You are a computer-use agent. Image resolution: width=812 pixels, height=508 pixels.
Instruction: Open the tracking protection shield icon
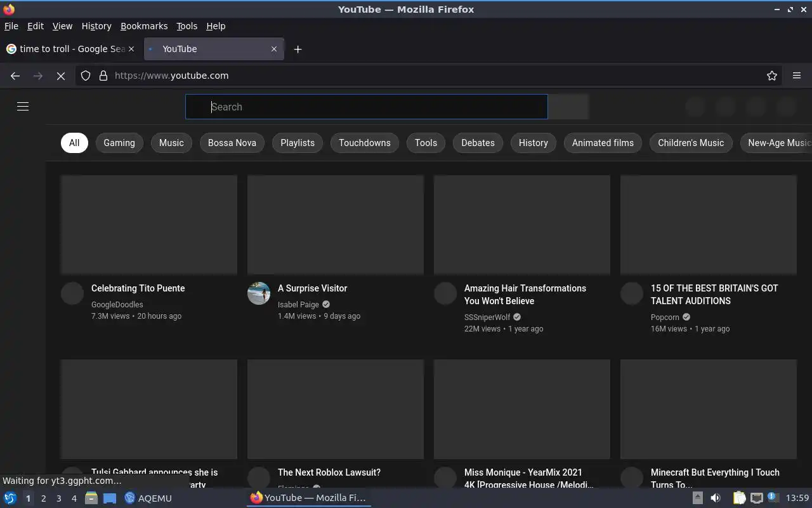coord(86,76)
